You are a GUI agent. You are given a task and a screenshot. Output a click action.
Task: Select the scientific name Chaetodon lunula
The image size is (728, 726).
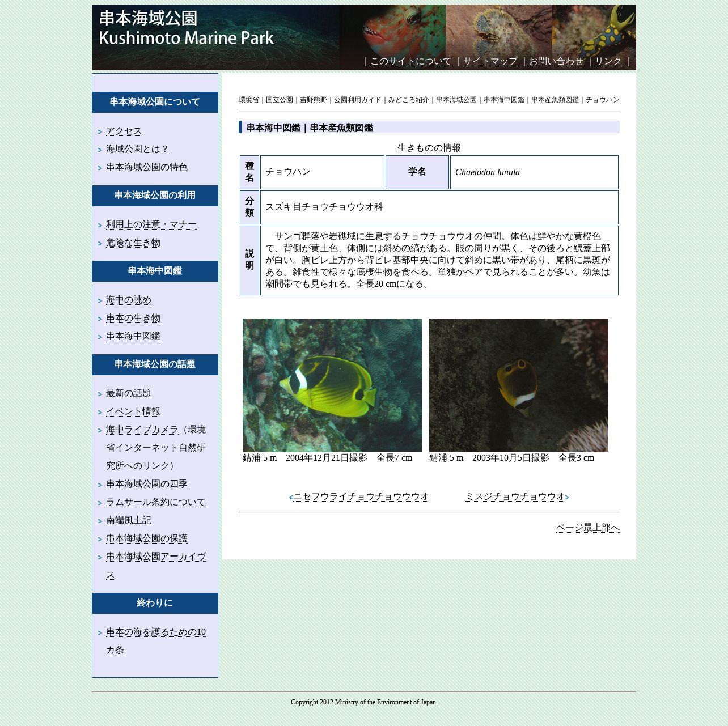click(488, 172)
